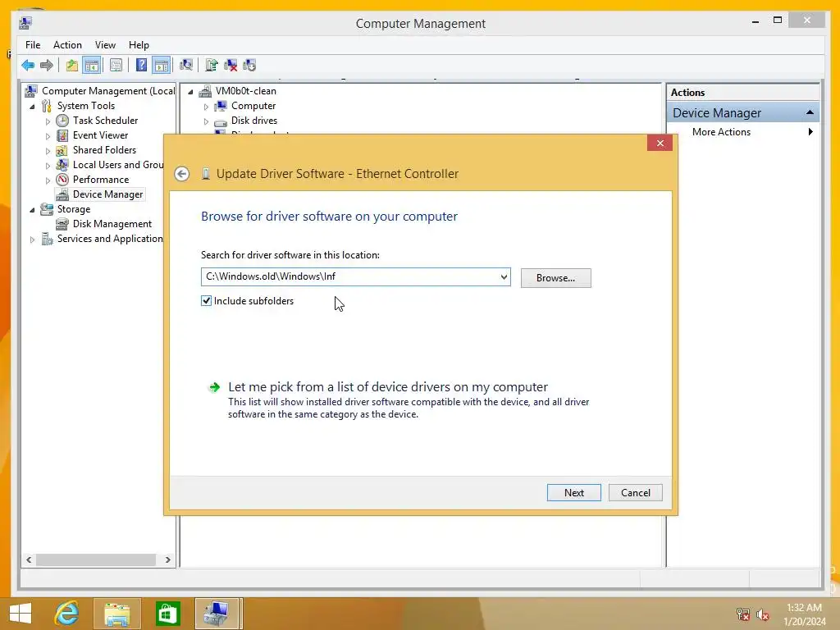Image resolution: width=840 pixels, height=630 pixels.
Task: Click Computer Management taskbar icon
Action: pyautogui.click(x=217, y=614)
